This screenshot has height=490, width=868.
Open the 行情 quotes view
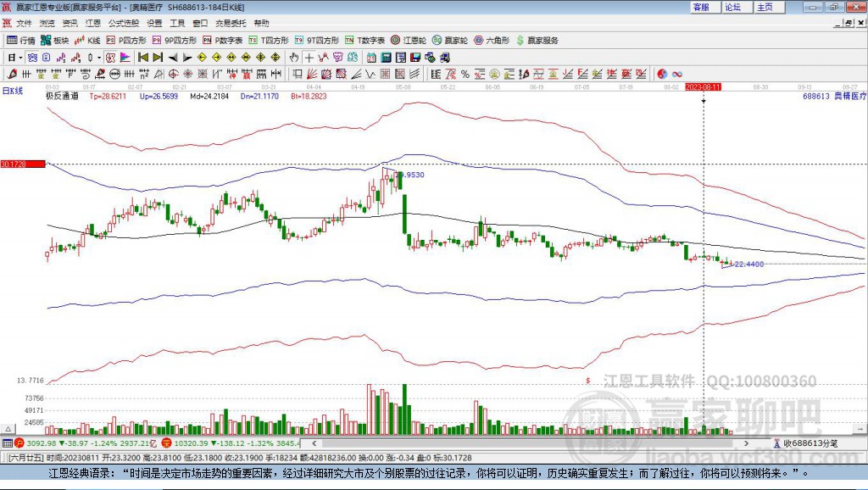pos(20,41)
